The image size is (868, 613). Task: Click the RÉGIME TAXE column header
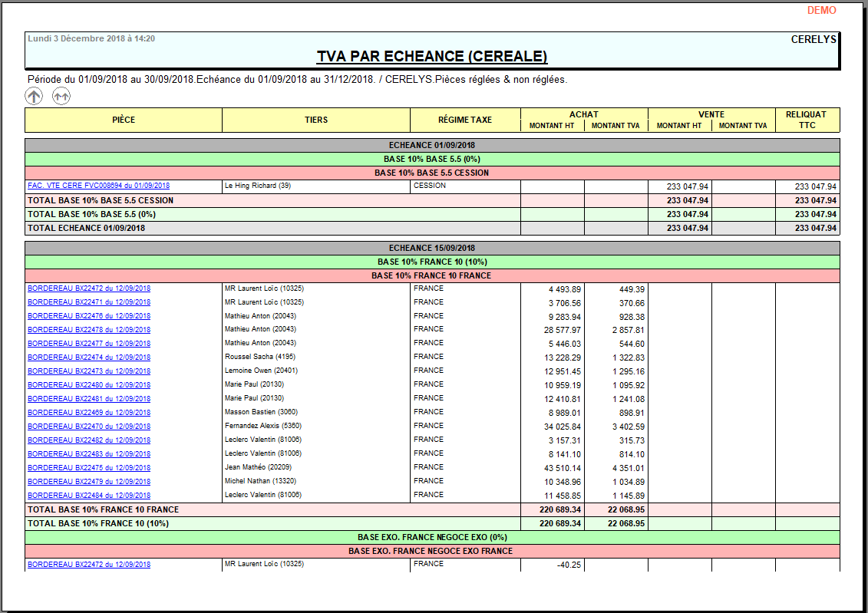(465, 120)
